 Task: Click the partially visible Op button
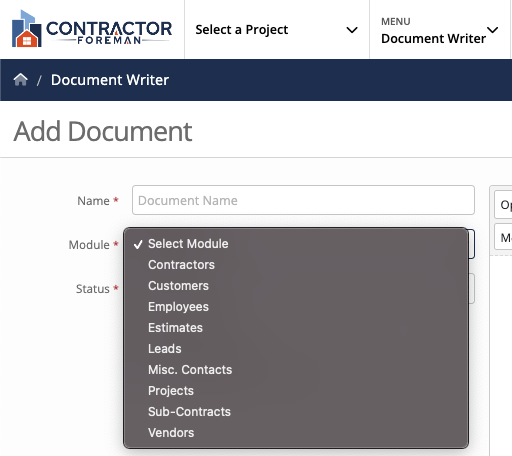pos(503,204)
